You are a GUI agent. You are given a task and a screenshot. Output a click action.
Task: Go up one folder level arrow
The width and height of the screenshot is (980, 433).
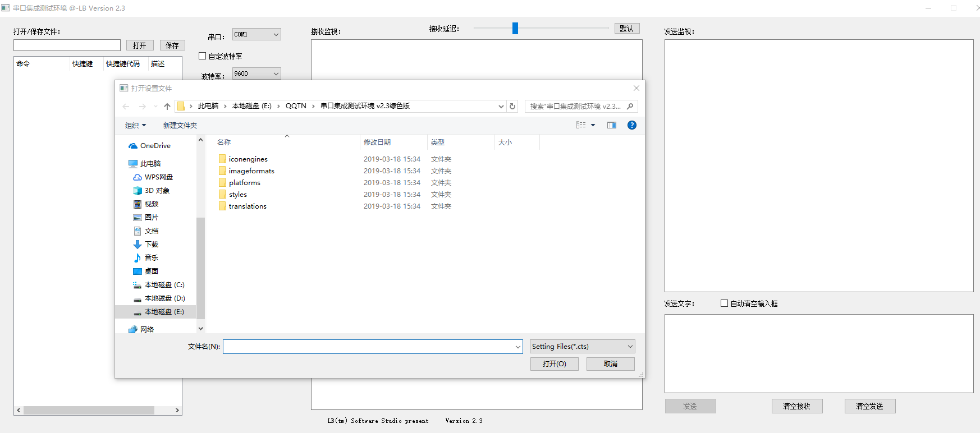[167, 106]
